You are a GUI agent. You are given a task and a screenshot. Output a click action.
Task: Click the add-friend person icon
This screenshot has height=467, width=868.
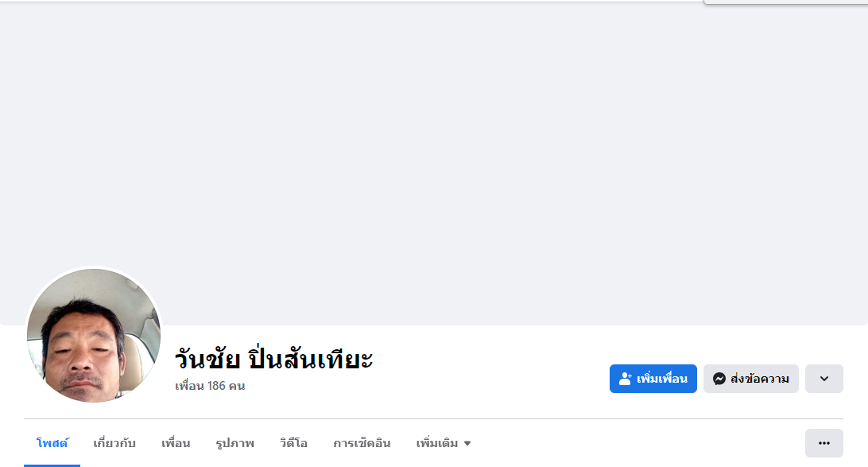pos(626,379)
